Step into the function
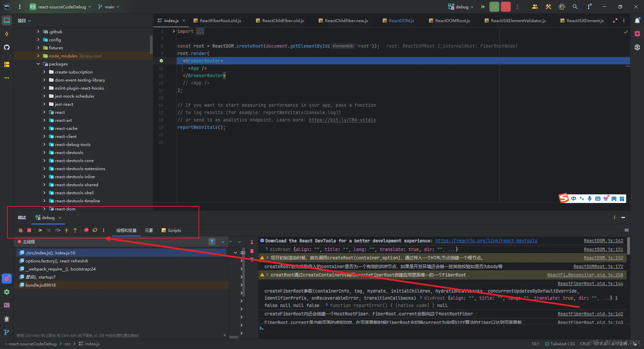The image size is (644, 349). (66, 230)
